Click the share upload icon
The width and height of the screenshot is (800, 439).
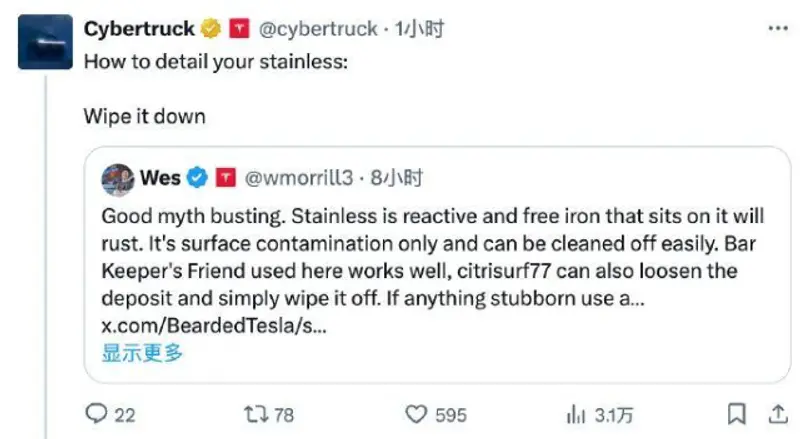pos(775,413)
